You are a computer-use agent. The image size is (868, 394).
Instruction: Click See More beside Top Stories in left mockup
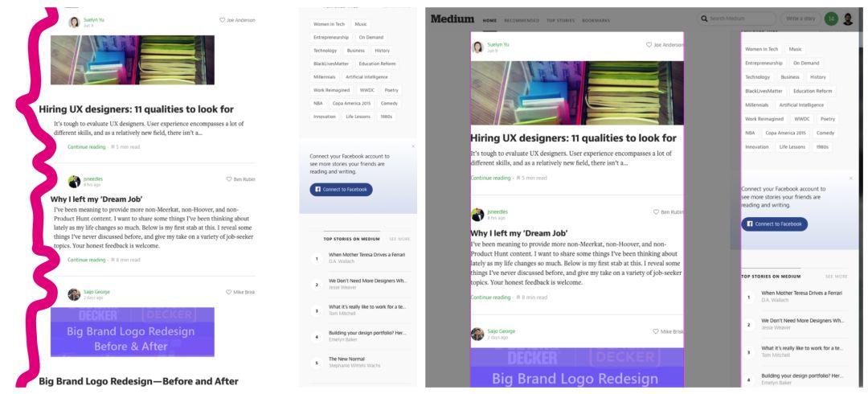pos(399,239)
